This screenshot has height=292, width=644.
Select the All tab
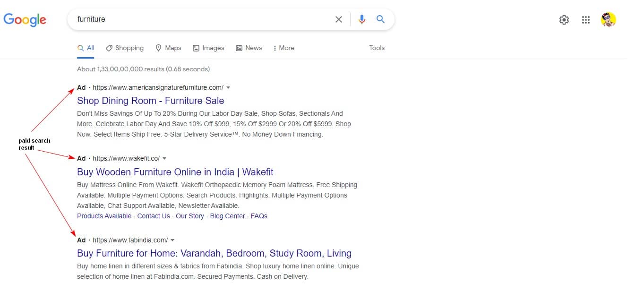[x=86, y=48]
